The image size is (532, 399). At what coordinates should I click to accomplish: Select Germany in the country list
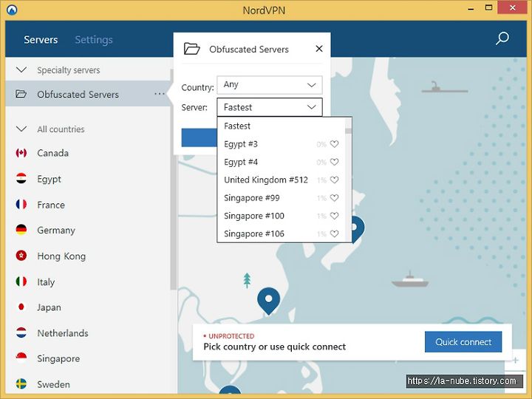point(88,230)
